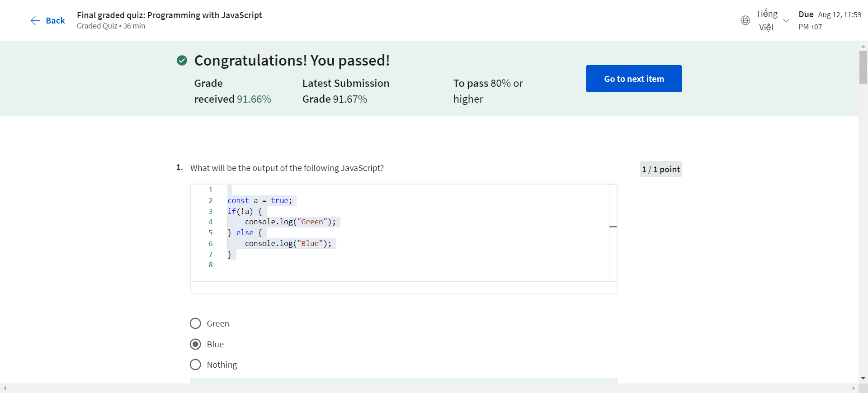Image resolution: width=868 pixels, height=393 pixels.
Task: Click the green passed checkmark icon
Action: (x=182, y=60)
